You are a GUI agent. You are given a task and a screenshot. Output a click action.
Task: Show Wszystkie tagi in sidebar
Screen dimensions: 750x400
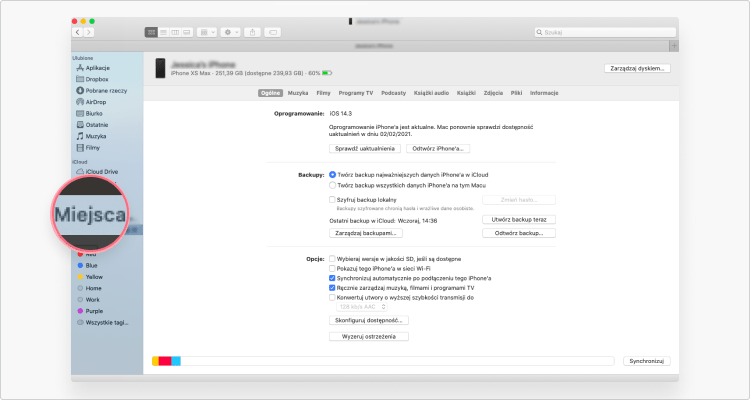click(x=103, y=322)
